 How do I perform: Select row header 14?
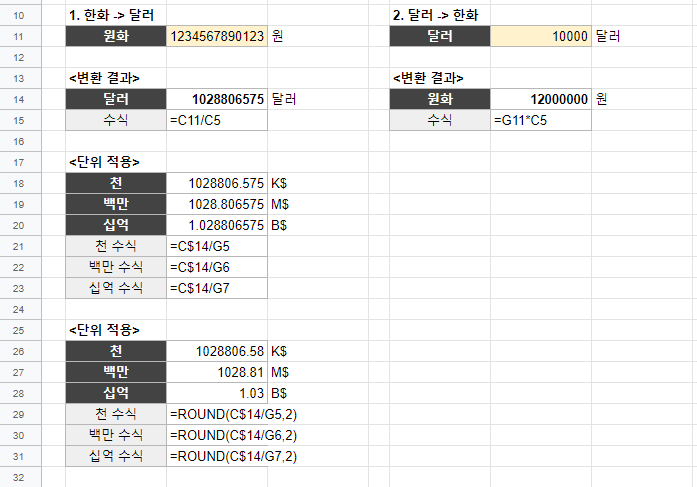point(19,100)
